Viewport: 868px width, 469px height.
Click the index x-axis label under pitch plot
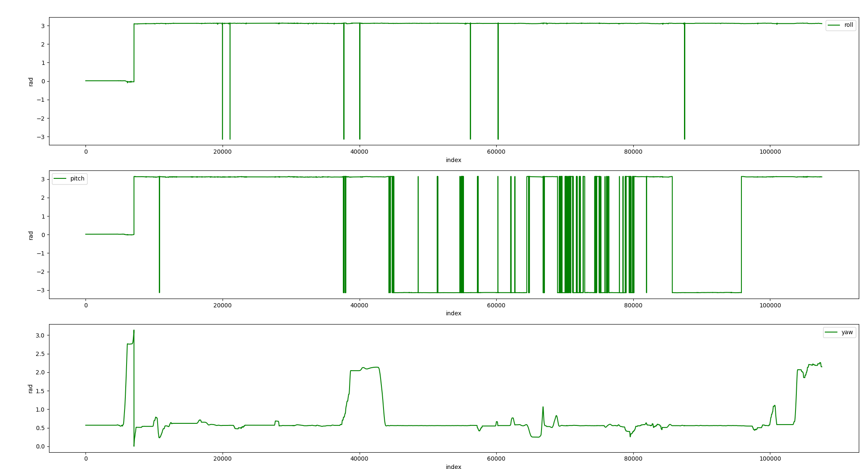coord(453,313)
